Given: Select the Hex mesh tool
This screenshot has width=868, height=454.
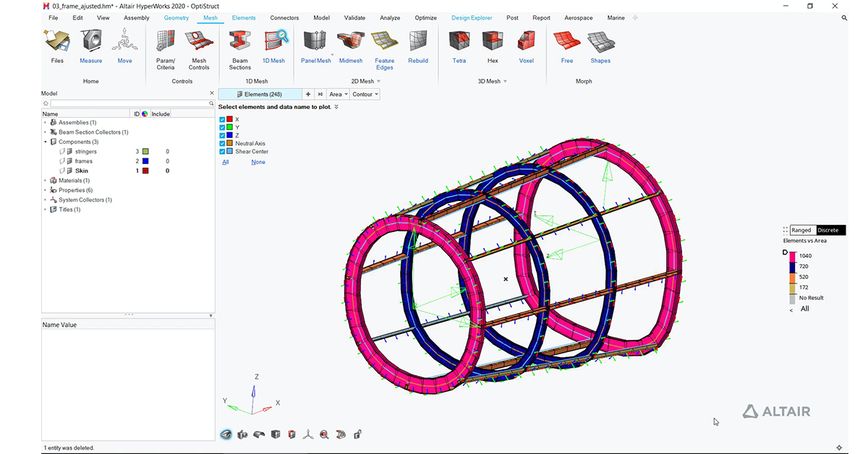Looking at the screenshot, I should (493, 46).
